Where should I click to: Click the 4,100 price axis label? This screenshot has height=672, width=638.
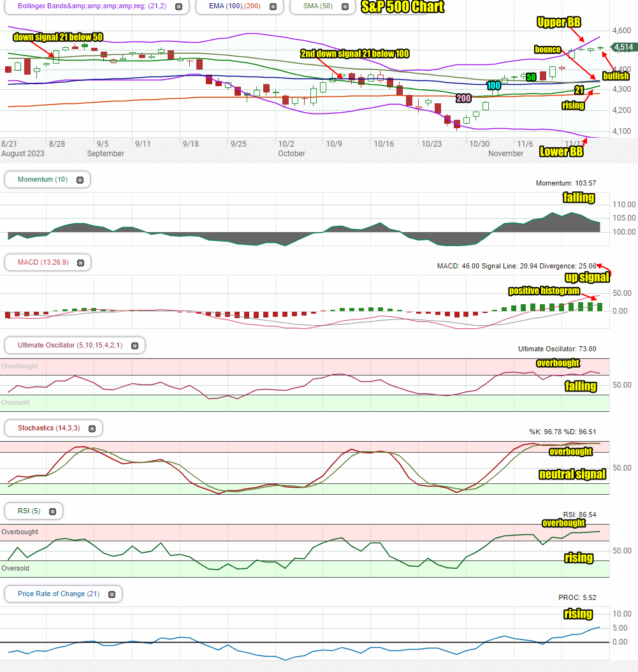pos(621,131)
